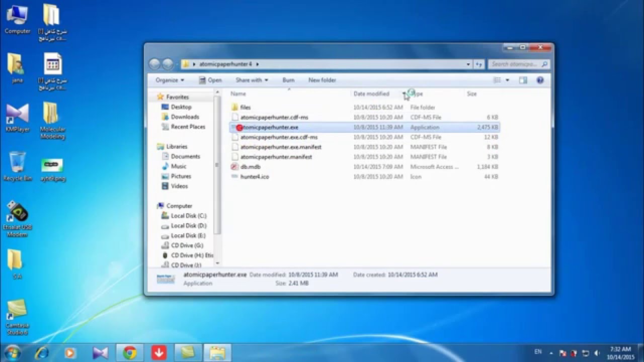Click the Libraries header in navigation pane
Viewport: 644px width, 362px height.
pos(176,147)
